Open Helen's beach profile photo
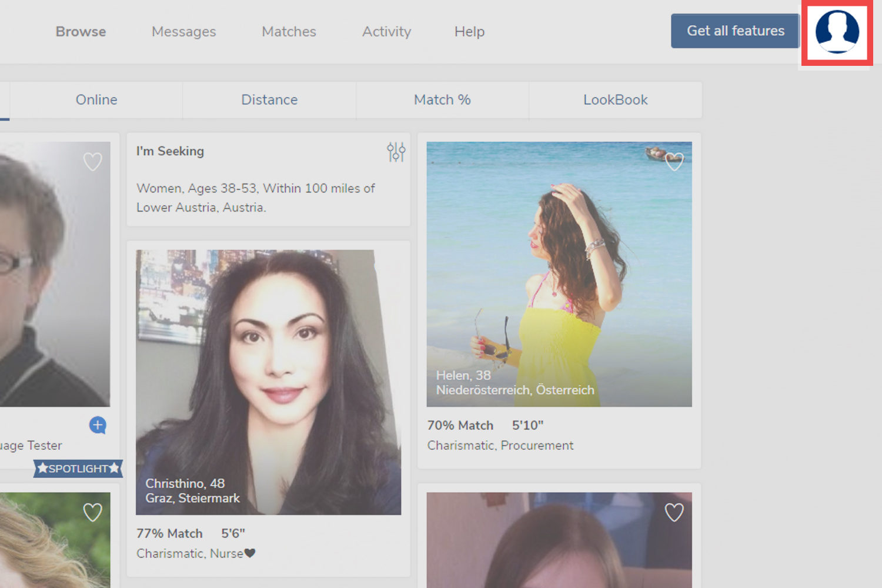 559,274
